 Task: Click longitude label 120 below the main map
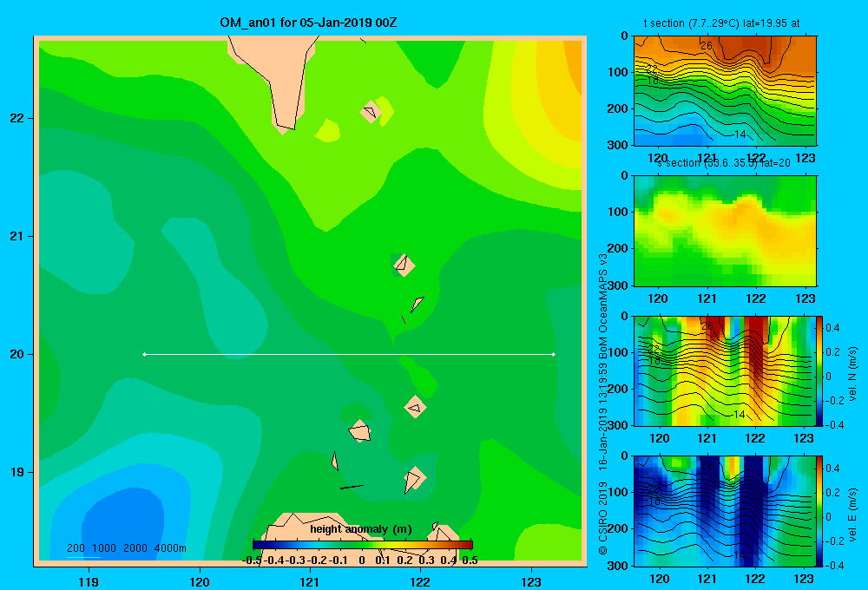(200, 581)
